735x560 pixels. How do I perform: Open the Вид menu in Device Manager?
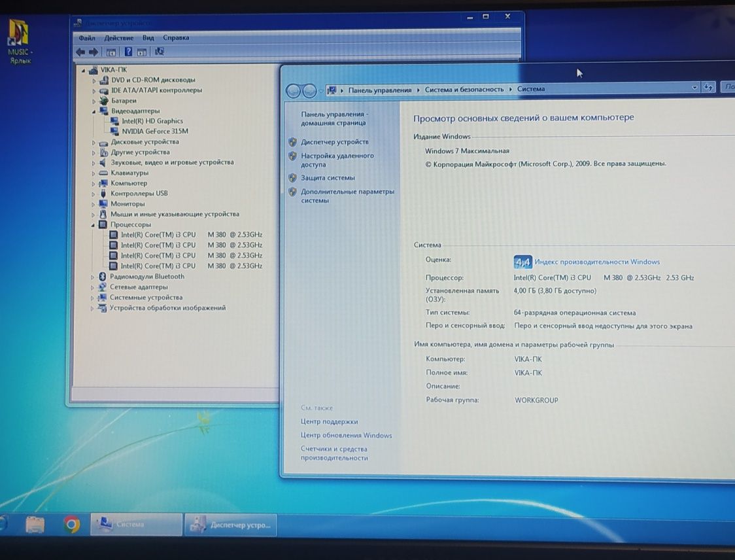point(148,38)
